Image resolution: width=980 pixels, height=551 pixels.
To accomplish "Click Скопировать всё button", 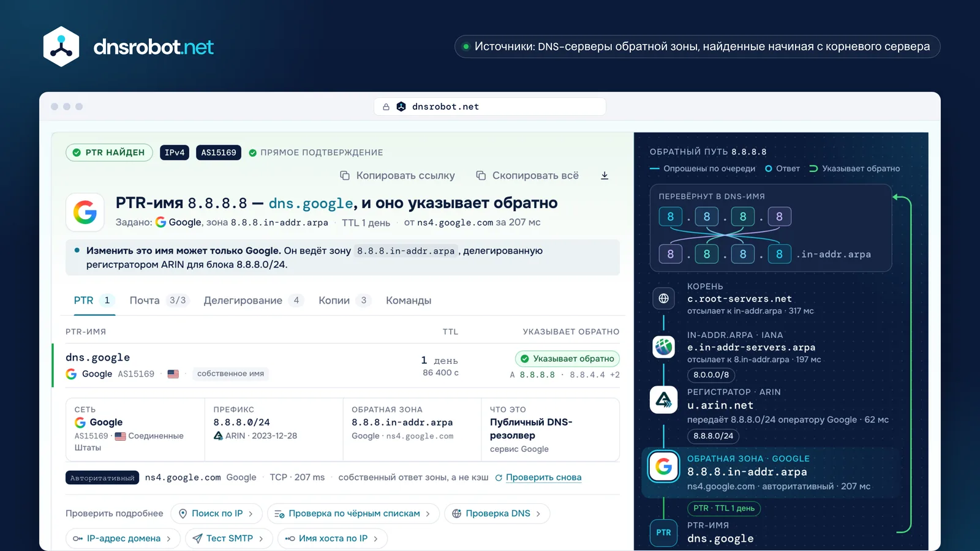I will point(527,176).
